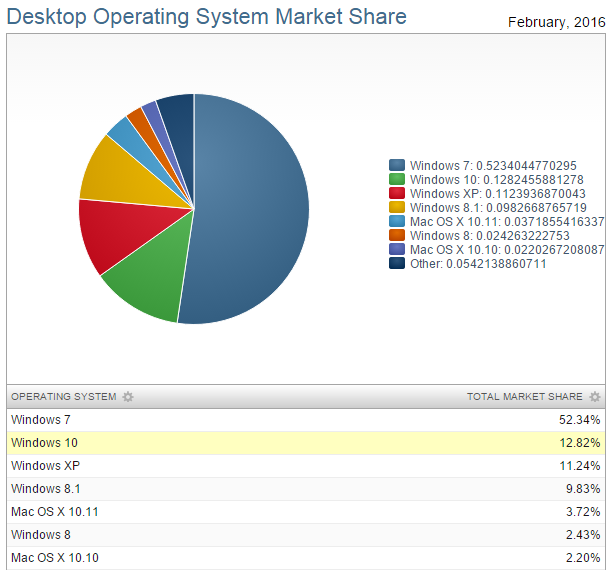The width and height of the screenshot is (612, 578).
Task: Click the Desktop Operating System Market Share title
Action: (x=207, y=17)
